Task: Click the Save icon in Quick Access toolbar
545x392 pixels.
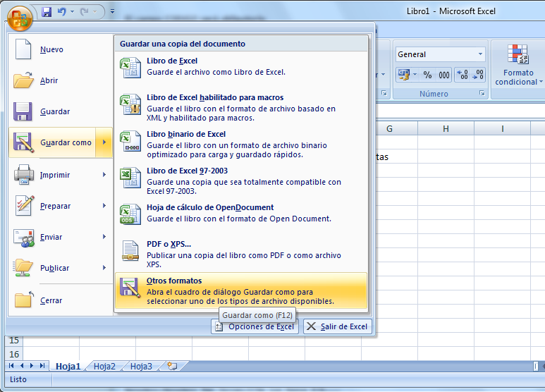Action: (x=47, y=12)
